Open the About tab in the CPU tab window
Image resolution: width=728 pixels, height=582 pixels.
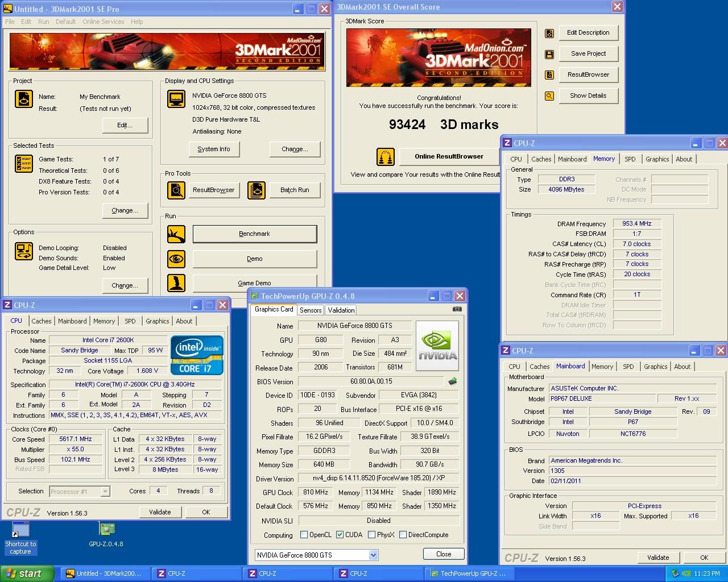point(184,321)
